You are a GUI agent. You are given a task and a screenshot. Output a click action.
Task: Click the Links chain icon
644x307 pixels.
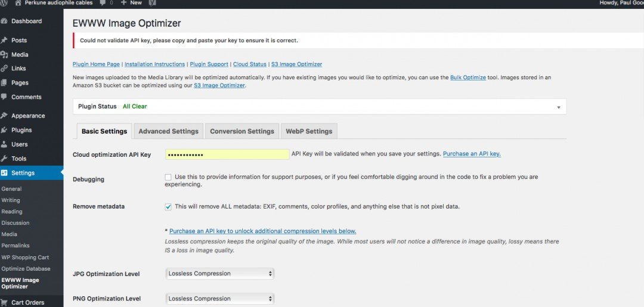tap(4, 69)
